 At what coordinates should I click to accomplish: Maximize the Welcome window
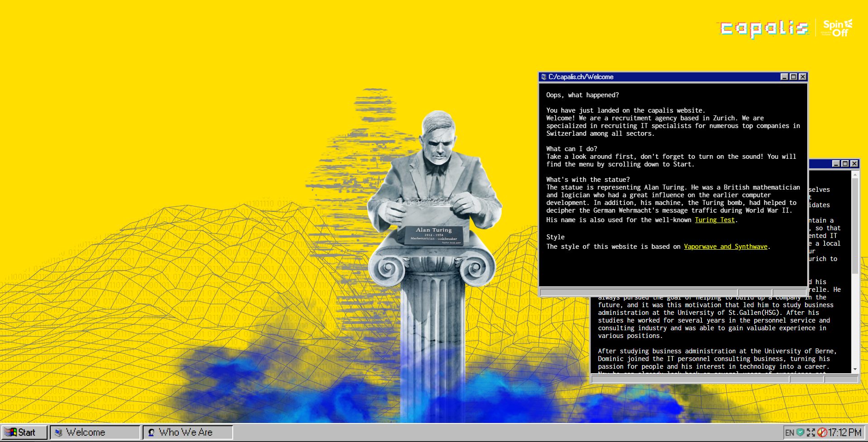coord(793,77)
